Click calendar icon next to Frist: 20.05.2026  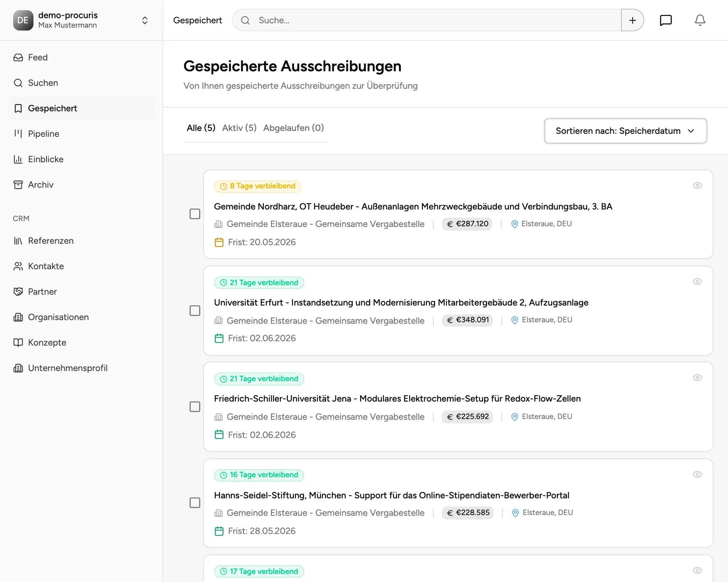(x=219, y=242)
